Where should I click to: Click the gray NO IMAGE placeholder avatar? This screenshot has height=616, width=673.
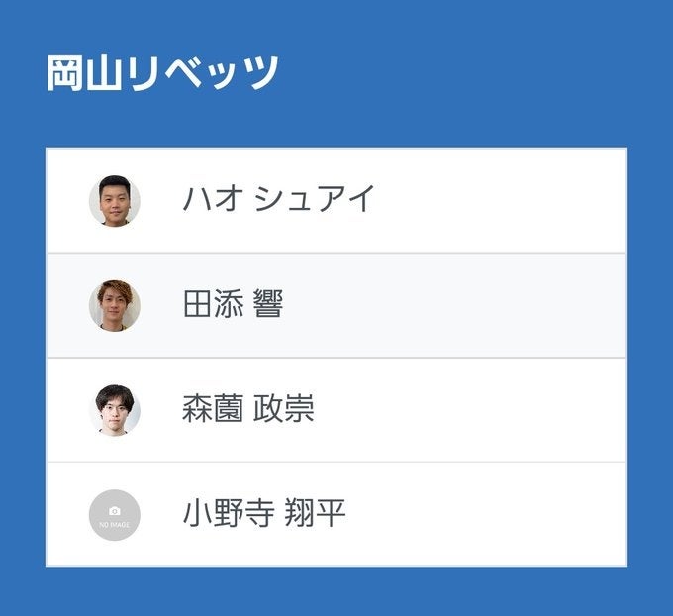click(x=114, y=515)
